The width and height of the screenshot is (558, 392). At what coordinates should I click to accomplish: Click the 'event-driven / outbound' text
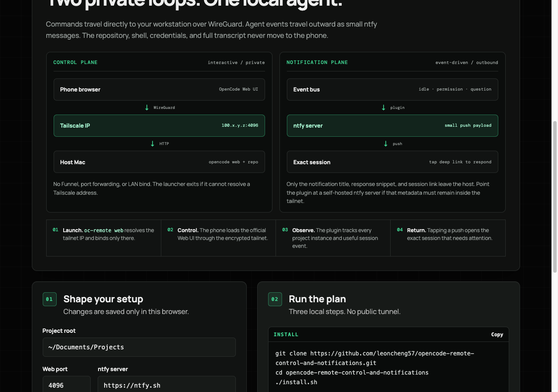tap(467, 63)
